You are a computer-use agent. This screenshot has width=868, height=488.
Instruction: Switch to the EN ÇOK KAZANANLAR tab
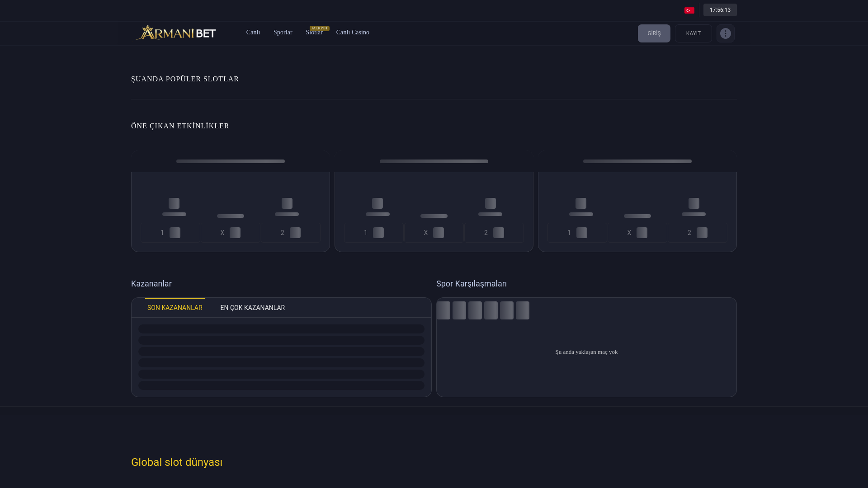click(x=252, y=308)
